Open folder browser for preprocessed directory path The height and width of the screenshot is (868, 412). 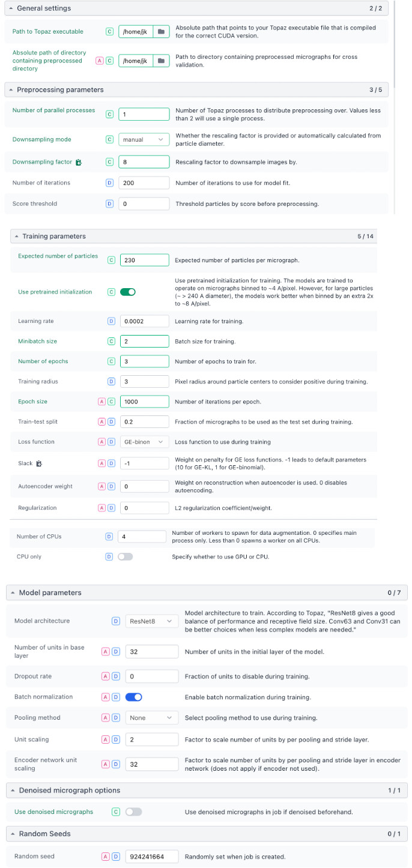161,61
